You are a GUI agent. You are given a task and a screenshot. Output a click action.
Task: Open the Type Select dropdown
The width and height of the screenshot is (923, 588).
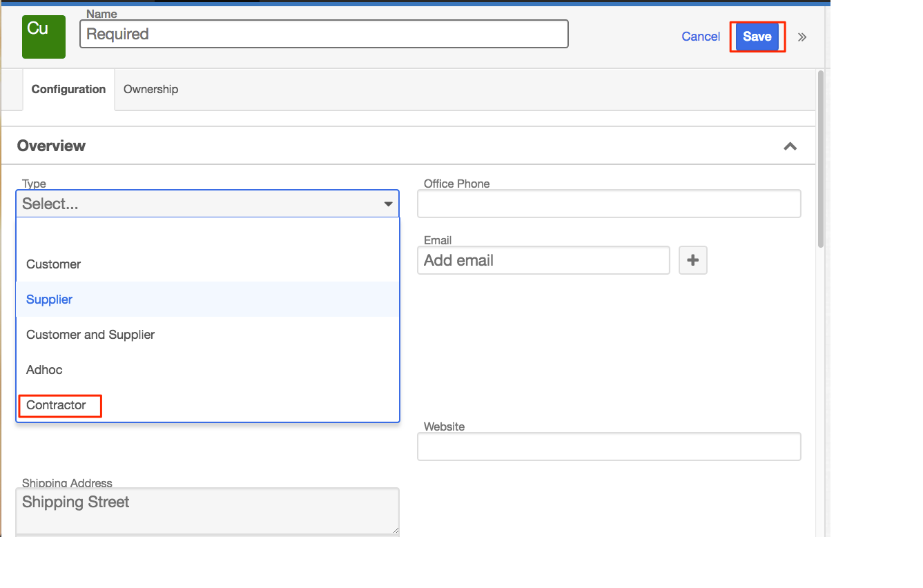pyautogui.click(x=208, y=204)
